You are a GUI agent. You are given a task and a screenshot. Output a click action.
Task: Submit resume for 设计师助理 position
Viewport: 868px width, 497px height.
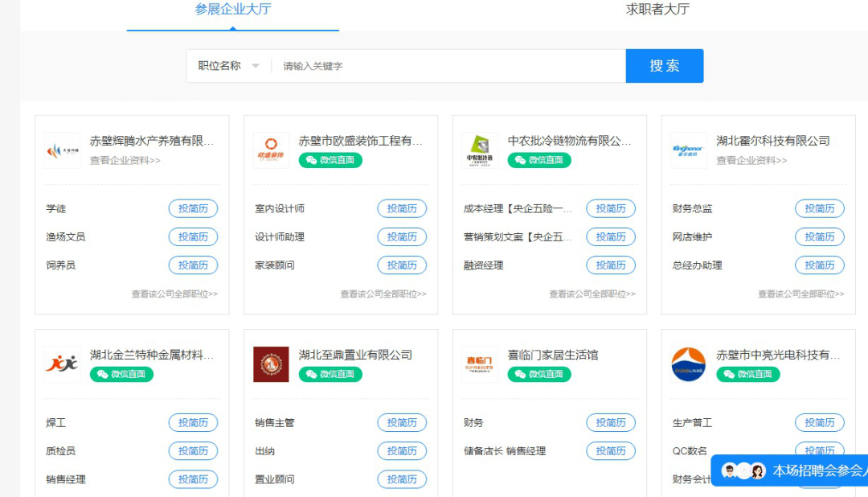tap(402, 236)
